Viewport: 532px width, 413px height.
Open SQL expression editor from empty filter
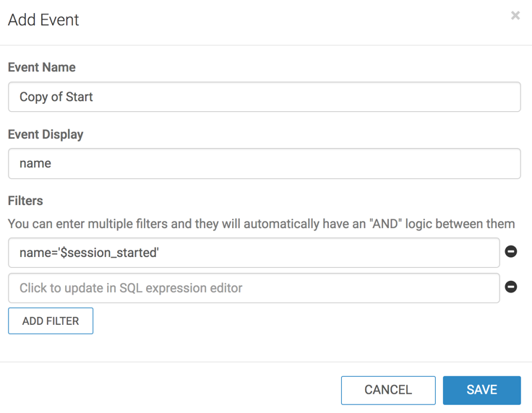tap(254, 288)
